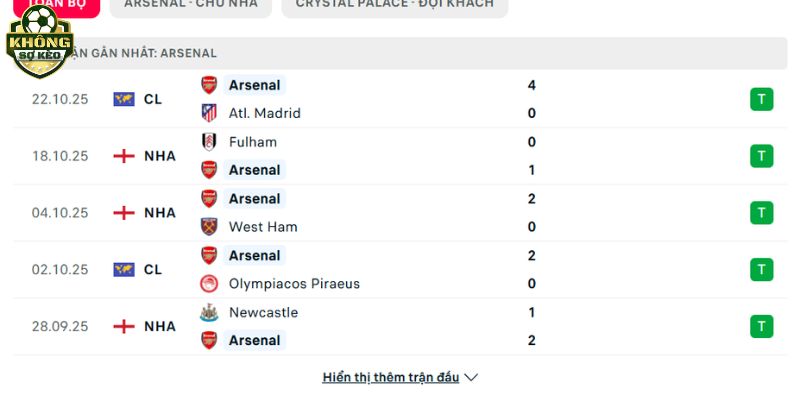Open the Arsenal - Chủ Nhà tab

(x=190, y=4)
